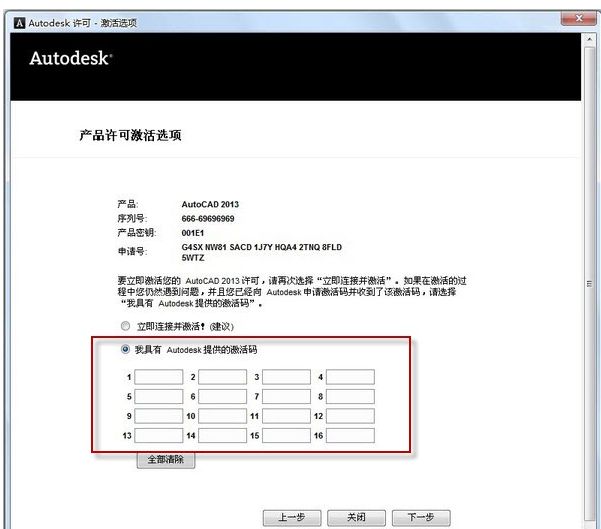
Task: Select activation code field 11
Action: [286, 416]
